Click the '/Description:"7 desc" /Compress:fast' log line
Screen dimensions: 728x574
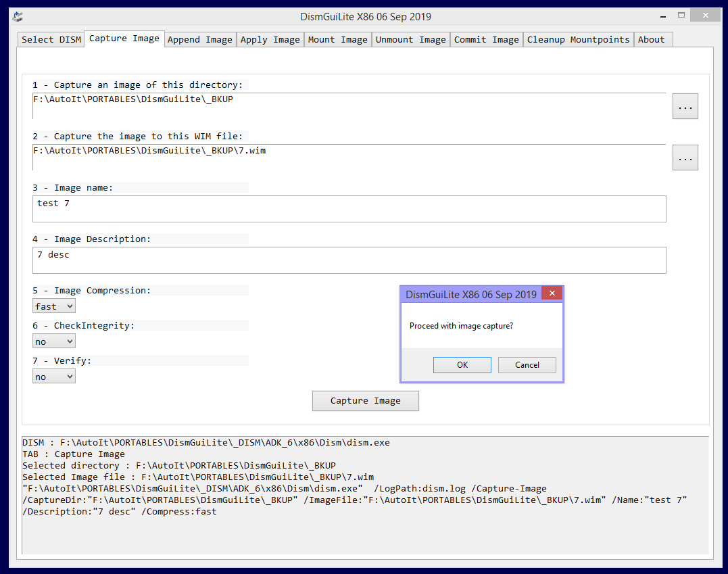pos(120,511)
